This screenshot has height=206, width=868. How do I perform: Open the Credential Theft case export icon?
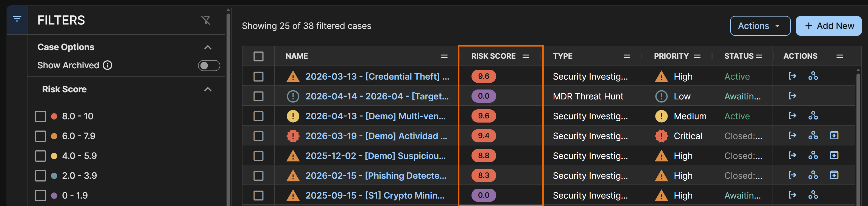tap(792, 76)
